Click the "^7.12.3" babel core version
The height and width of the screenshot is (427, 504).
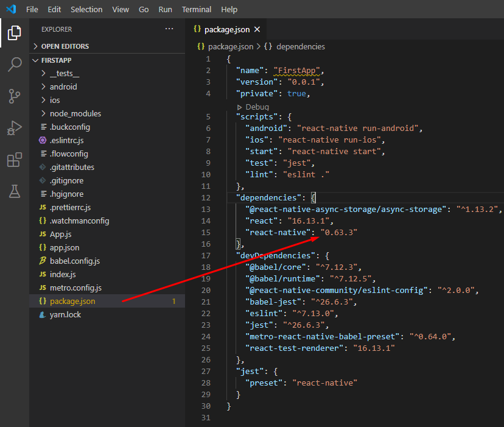[x=337, y=267]
